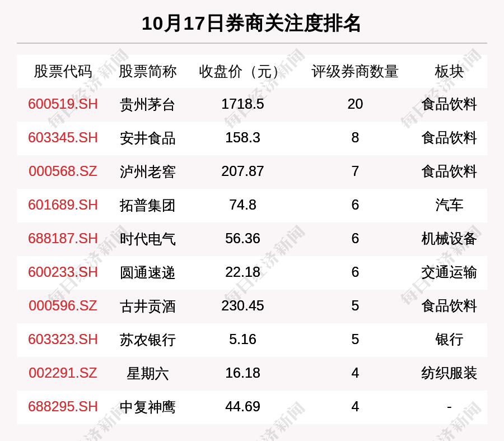Click the stock name 中复神鹰

(147, 407)
